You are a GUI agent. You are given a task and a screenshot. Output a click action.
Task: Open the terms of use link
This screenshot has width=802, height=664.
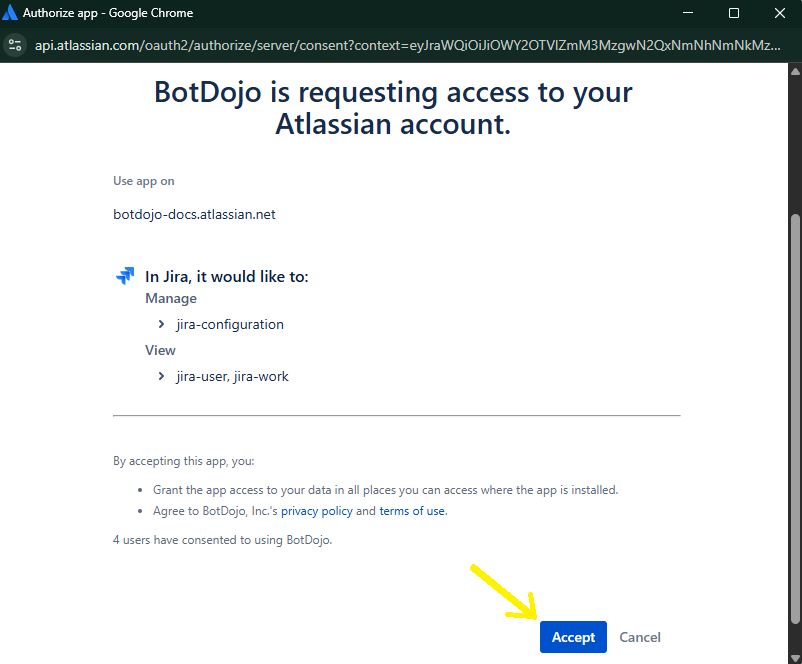pyautogui.click(x=412, y=511)
